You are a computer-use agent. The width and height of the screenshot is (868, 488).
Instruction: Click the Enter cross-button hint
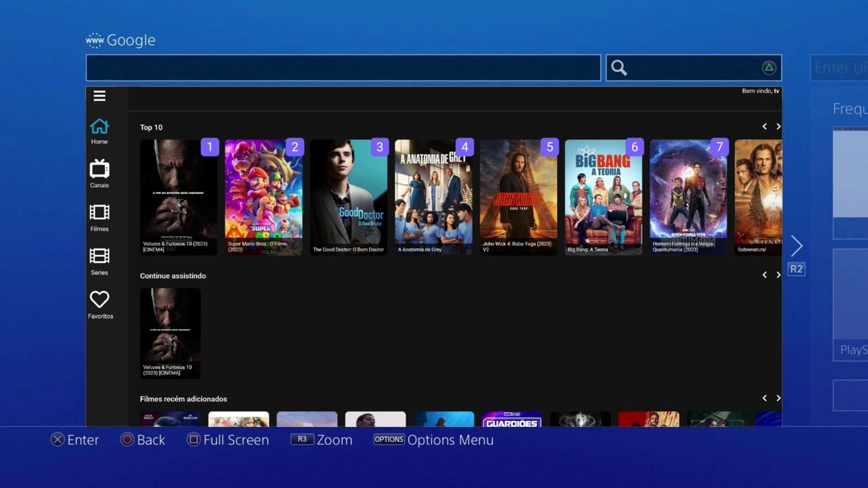point(75,440)
